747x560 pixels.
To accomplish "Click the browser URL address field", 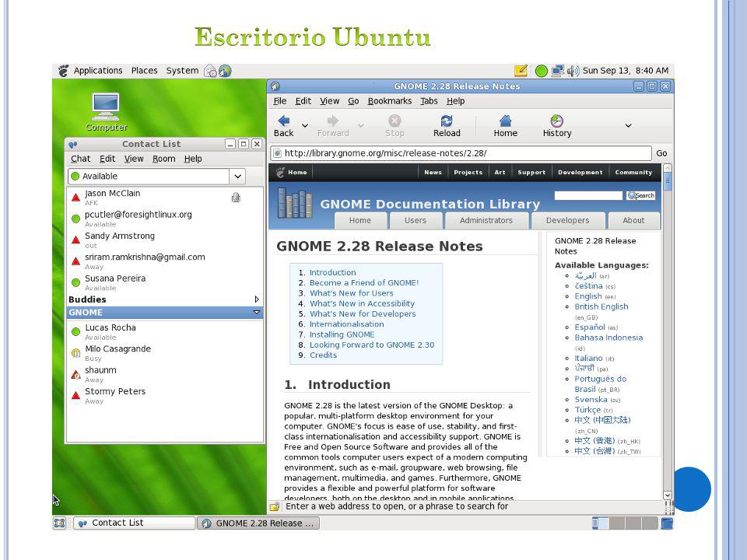I will [460, 153].
